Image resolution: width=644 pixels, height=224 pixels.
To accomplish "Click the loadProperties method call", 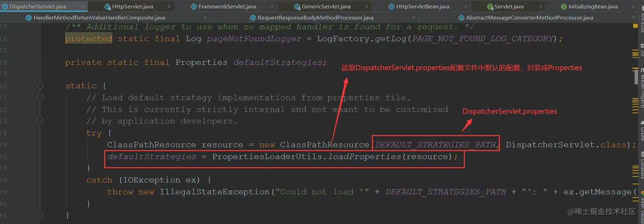I will pyautogui.click(x=364, y=157).
